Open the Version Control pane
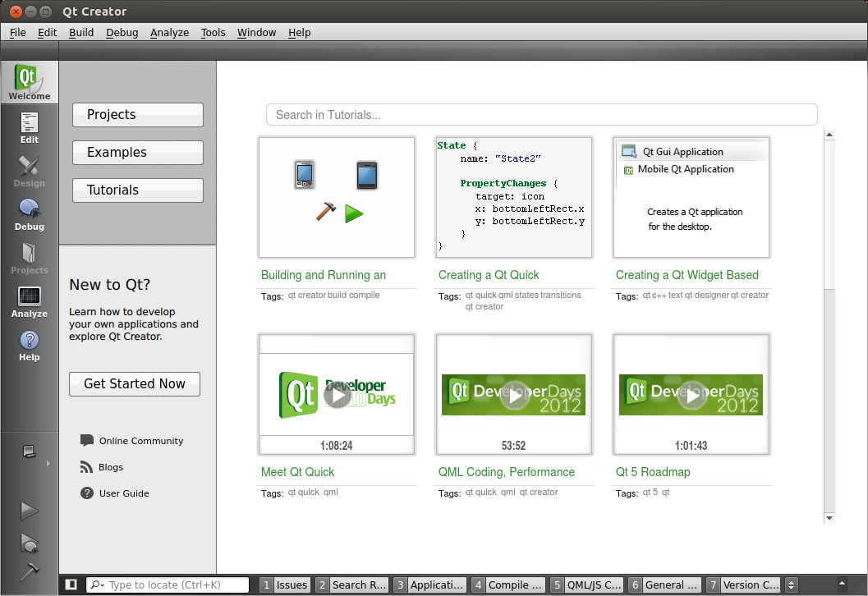Screen dimensions: 868x596 click(743, 585)
